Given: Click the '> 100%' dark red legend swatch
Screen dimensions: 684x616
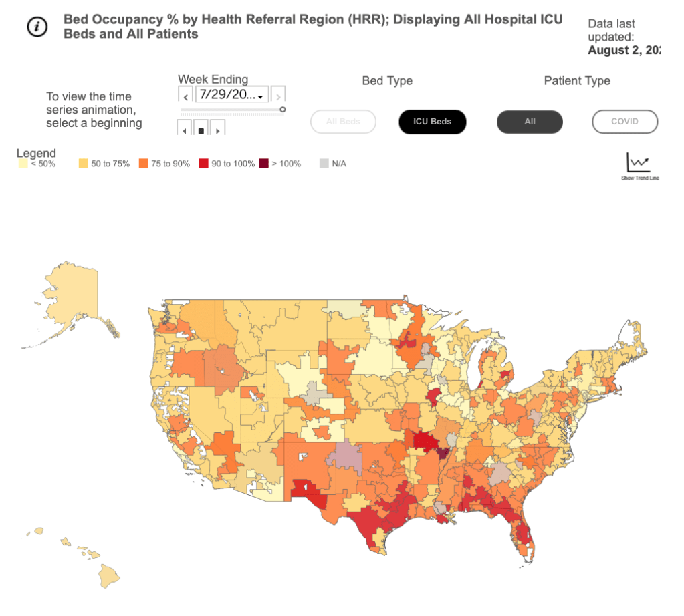Looking at the screenshot, I should (265, 164).
